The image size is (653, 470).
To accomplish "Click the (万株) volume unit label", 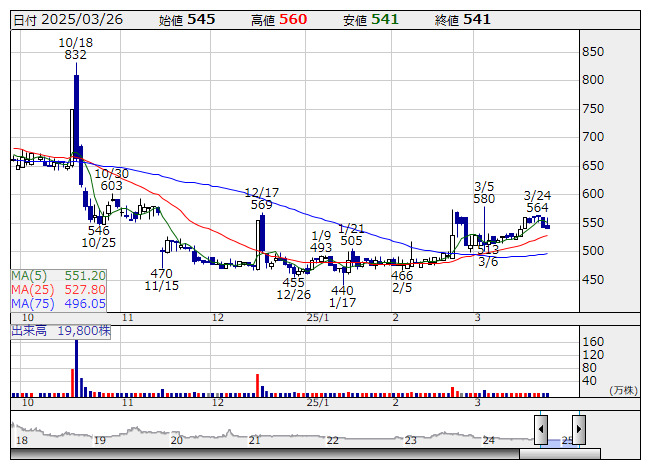I will pos(623,390).
